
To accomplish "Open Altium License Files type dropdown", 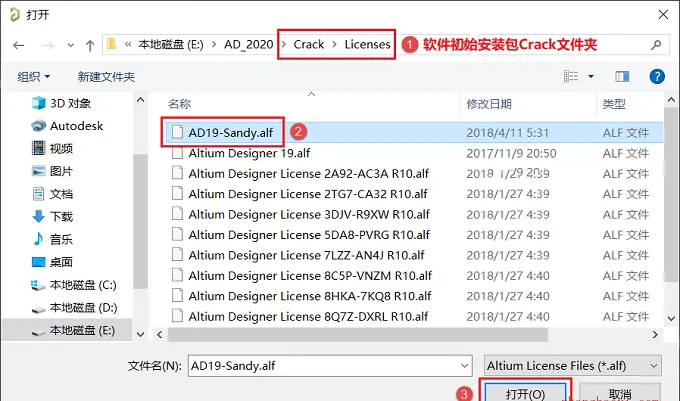I will point(573,366).
